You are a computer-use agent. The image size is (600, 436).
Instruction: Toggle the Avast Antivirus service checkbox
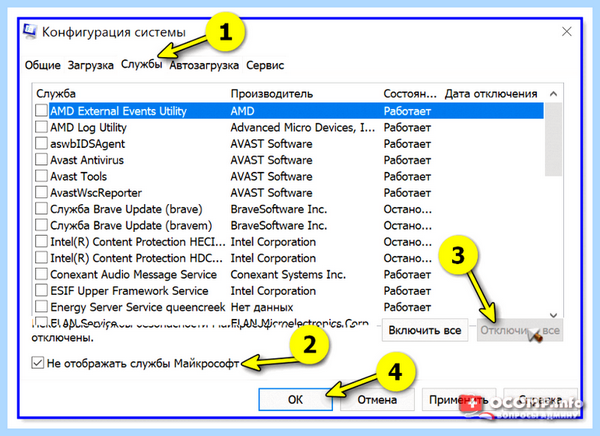(41, 160)
